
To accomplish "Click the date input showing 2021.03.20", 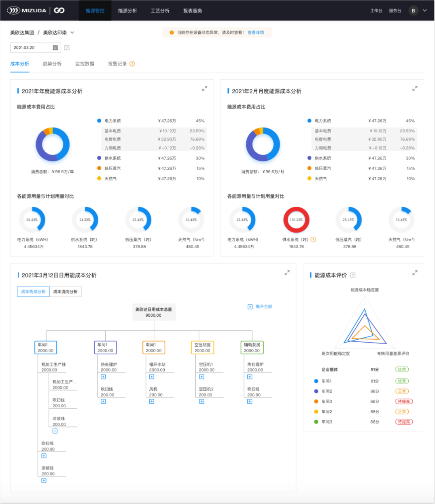I will pos(35,48).
